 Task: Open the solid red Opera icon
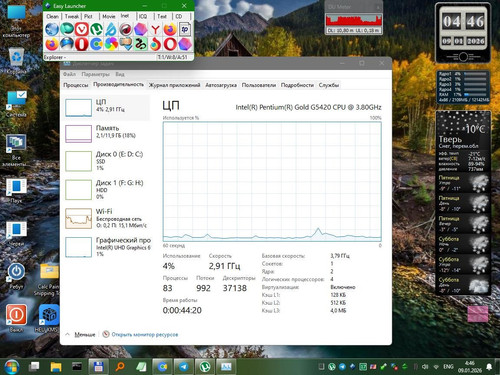(x=82, y=44)
